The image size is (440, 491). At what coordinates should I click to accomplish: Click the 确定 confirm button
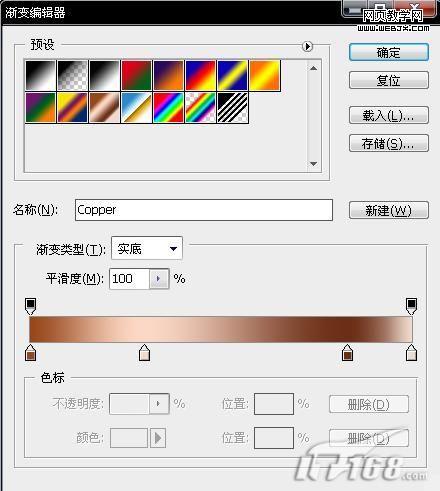(x=389, y=52)
